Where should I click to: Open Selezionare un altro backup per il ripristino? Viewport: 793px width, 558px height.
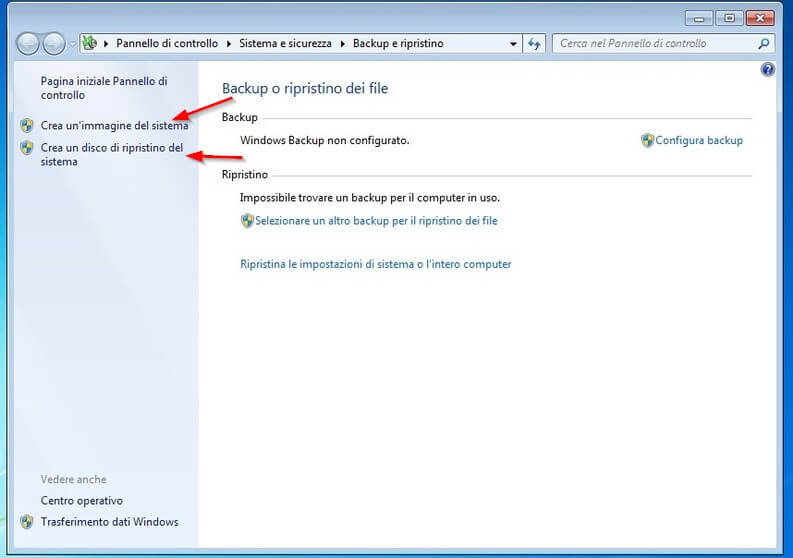pos(376,221)
